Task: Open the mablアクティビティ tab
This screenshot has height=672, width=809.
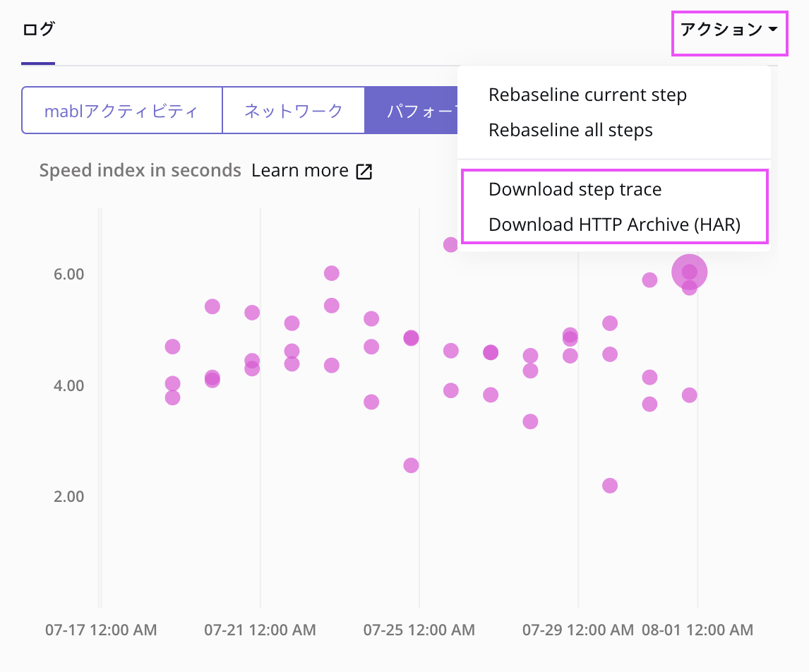Action: pos(121,111)
